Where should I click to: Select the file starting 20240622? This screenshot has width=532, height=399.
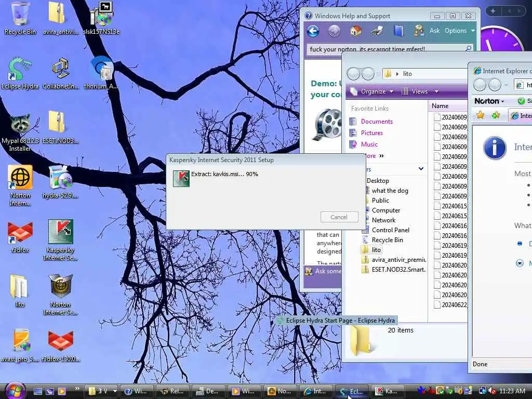tap(450, 304)
